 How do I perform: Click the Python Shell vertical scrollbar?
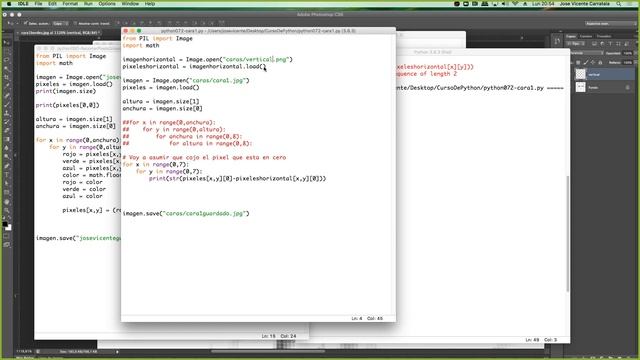coord(568,233)
